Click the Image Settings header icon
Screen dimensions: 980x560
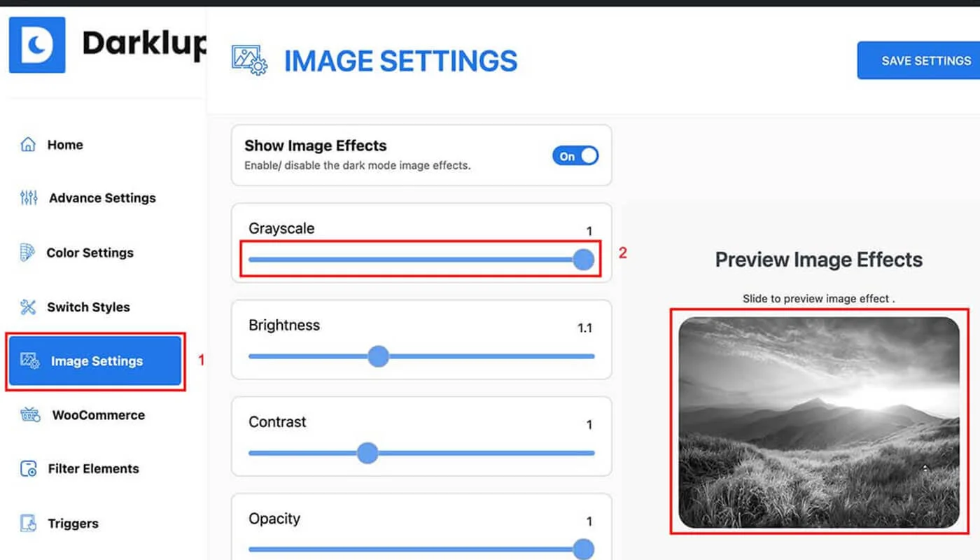[249, 61]
